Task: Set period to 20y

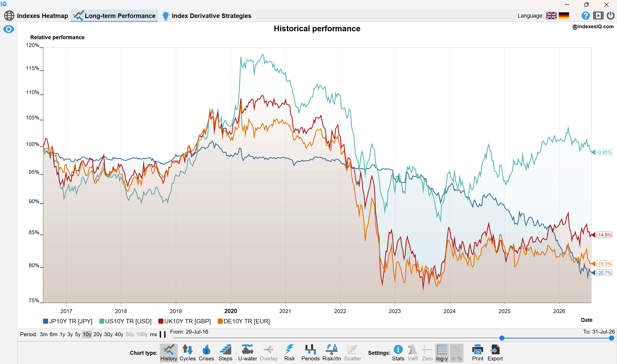Action: pyautogui.click(x=98, y=334)
